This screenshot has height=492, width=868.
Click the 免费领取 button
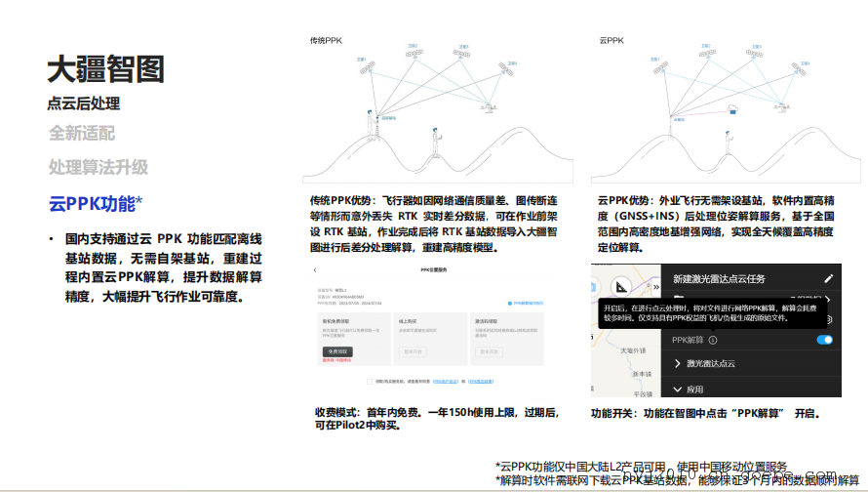point(336,350)
